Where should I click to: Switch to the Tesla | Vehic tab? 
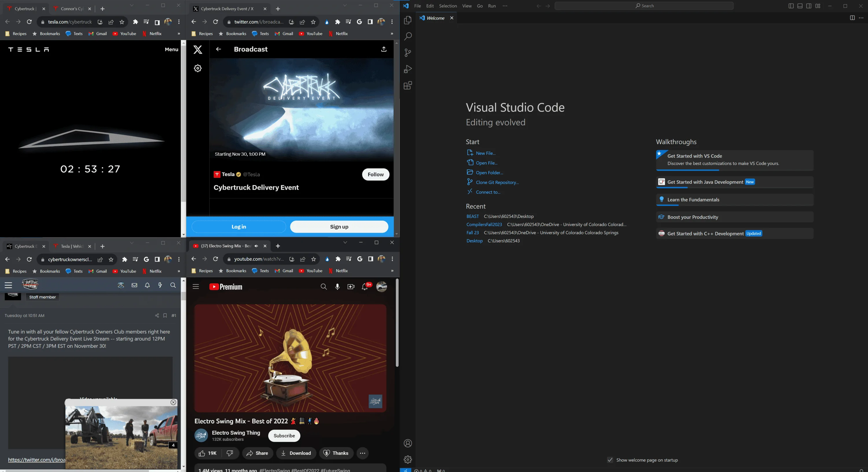click(x=71, y=246)
